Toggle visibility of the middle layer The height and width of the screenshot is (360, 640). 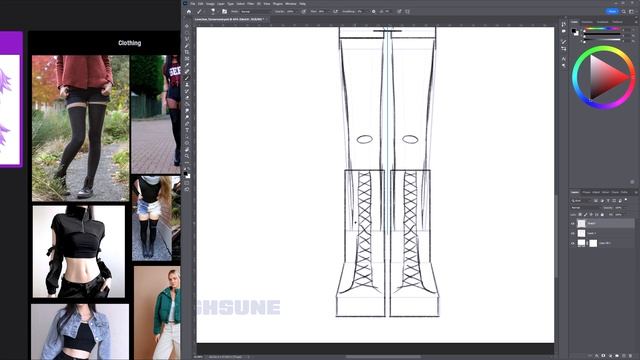573,233
